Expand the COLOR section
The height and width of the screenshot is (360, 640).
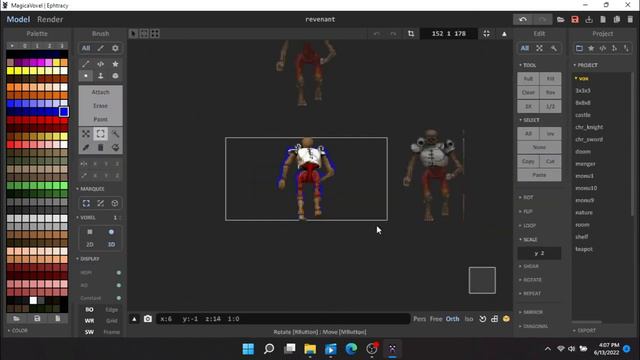click(18, 331)
